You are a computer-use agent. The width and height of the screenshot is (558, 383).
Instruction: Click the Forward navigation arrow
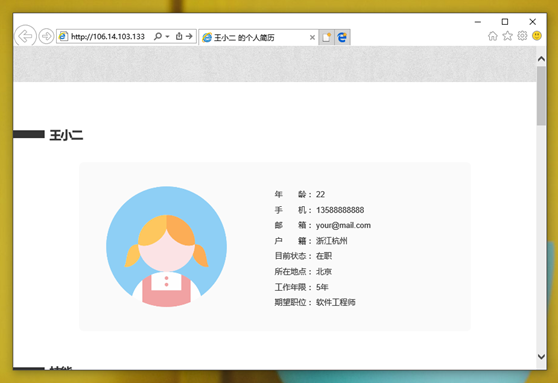click(46, 36)
